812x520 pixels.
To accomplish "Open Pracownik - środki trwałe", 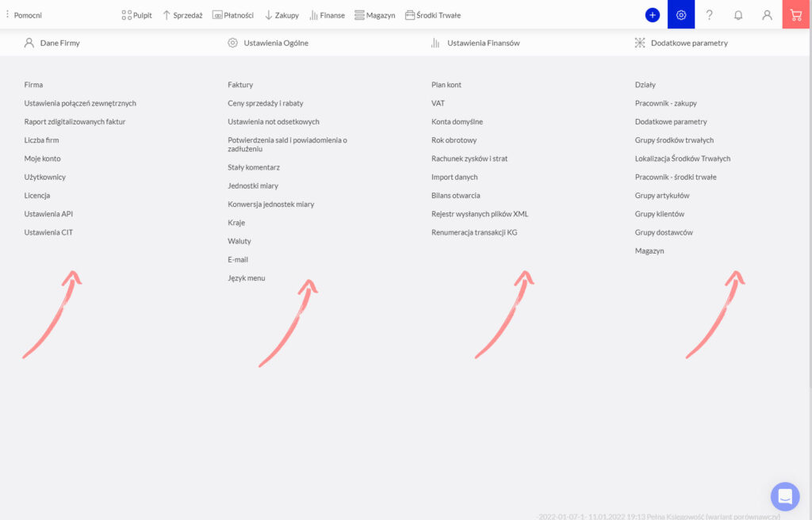I will point(676,177).
